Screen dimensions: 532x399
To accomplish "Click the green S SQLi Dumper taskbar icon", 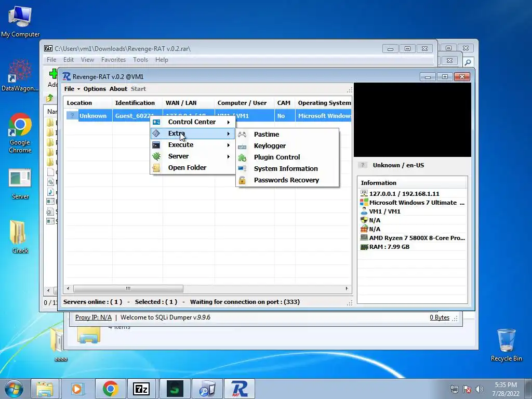I will point(175,389).
